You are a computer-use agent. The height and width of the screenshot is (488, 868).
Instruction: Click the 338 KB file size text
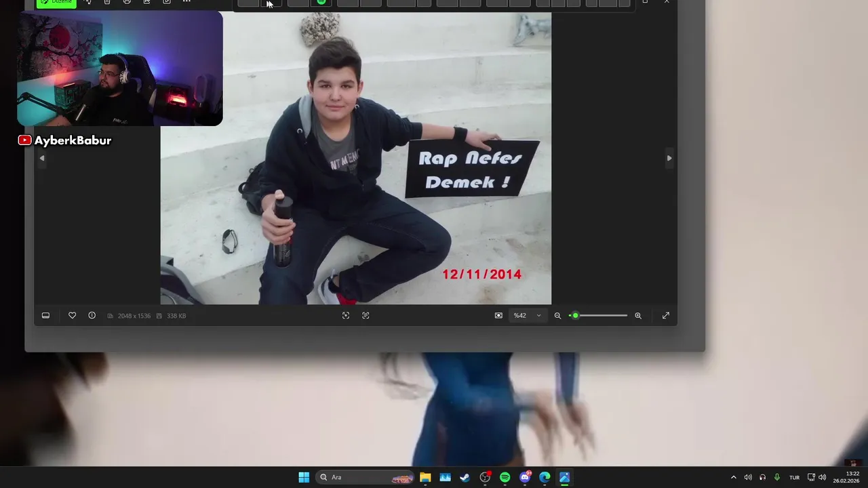point(176,316)
